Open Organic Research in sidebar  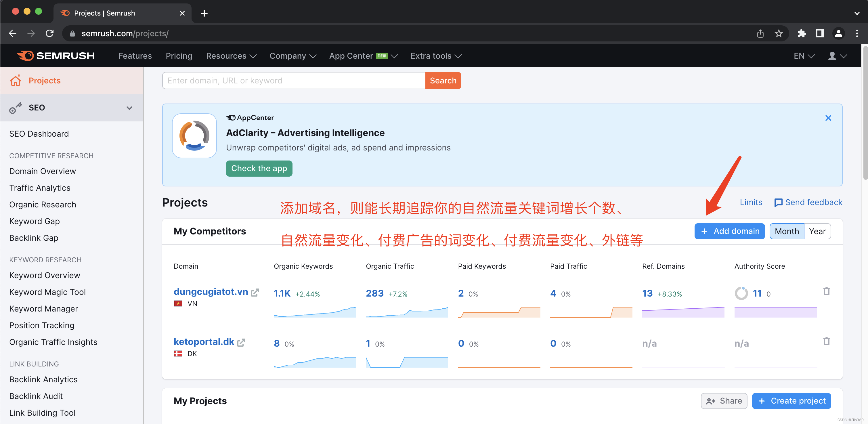point(43,205)
